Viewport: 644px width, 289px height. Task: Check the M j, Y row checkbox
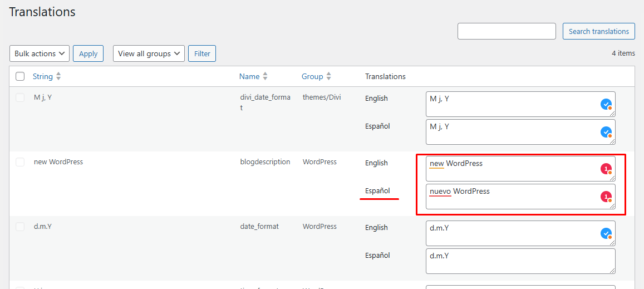click(19, 97)
